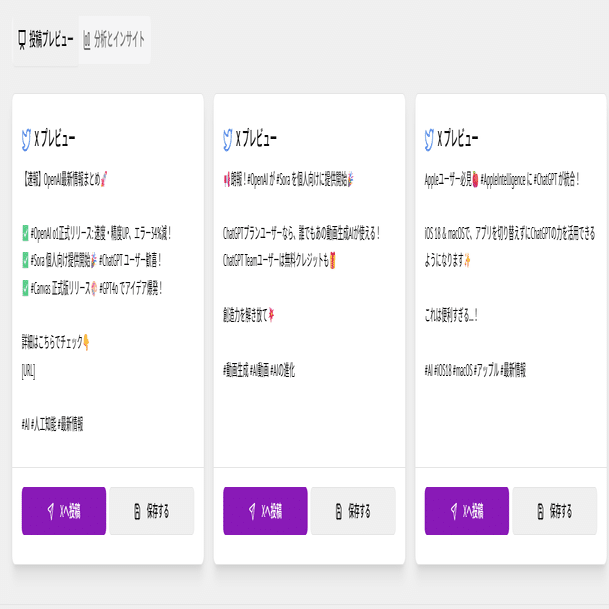The image size is (609, 609).
Task: Click the [URL] placeholder text in the first card
Action: (x=28, y=371)
